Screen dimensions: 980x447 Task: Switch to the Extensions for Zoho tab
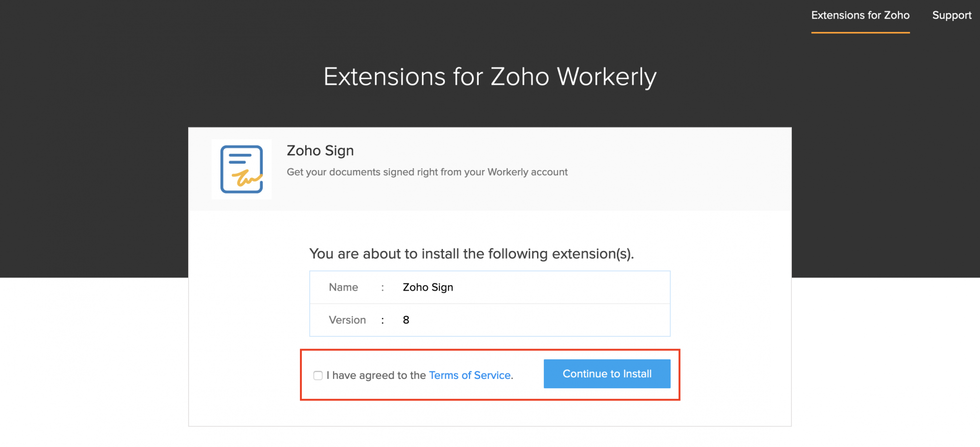860,15
